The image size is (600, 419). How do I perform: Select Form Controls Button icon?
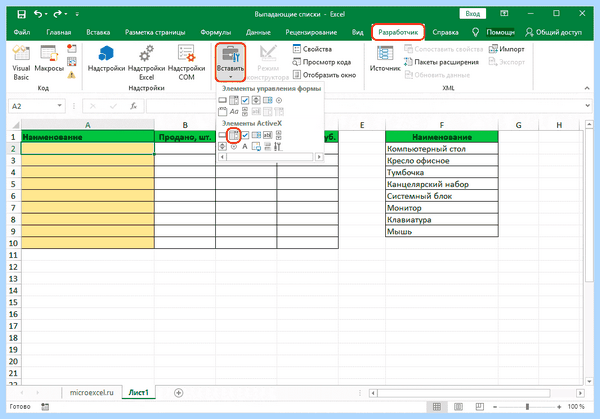(x=222, y=100)
